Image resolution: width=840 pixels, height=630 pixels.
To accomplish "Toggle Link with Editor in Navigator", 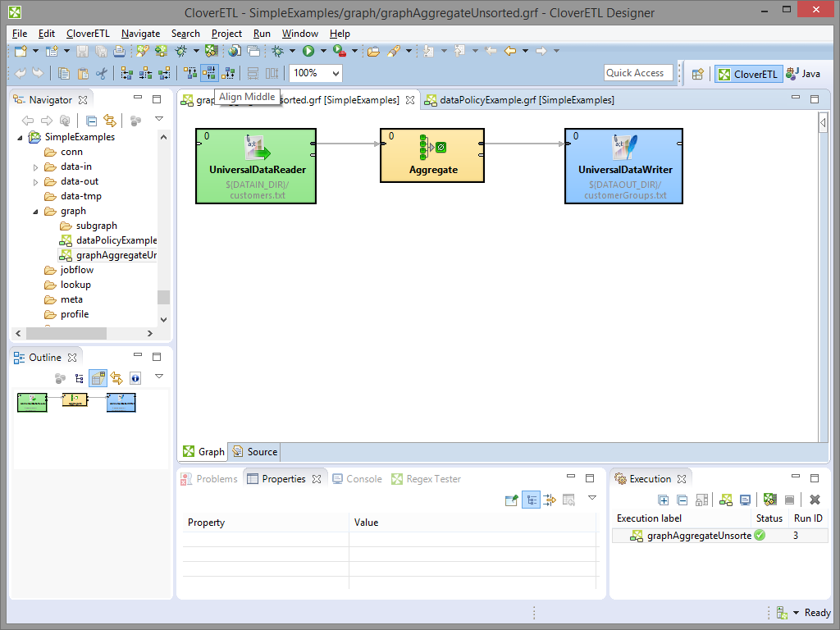I will pos(109,121).
